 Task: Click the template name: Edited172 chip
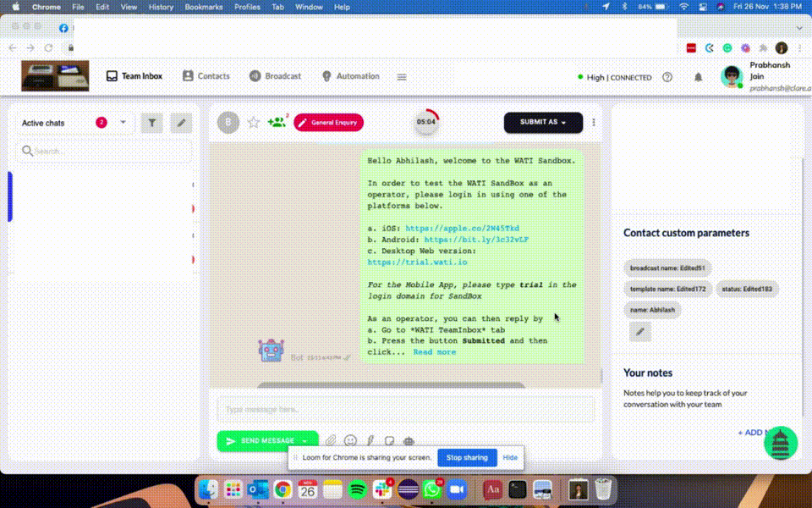667,290
